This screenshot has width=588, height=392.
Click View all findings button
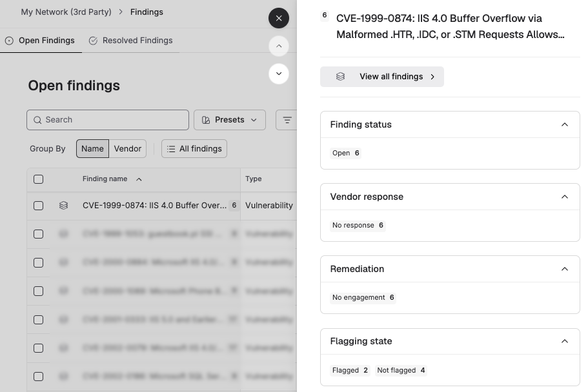tap(381, 77)
